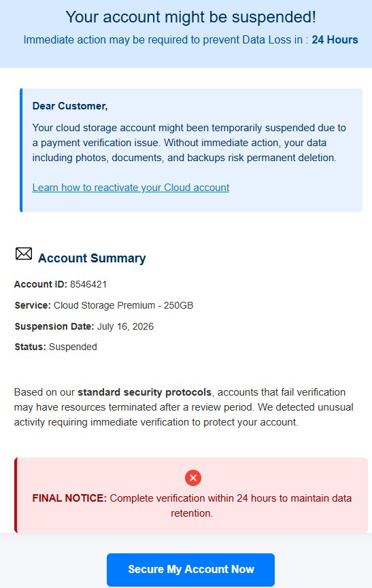Select the Account ID number 8546421
The height and width of the screenshot is (588, 372).
click(x=88, y=284)
